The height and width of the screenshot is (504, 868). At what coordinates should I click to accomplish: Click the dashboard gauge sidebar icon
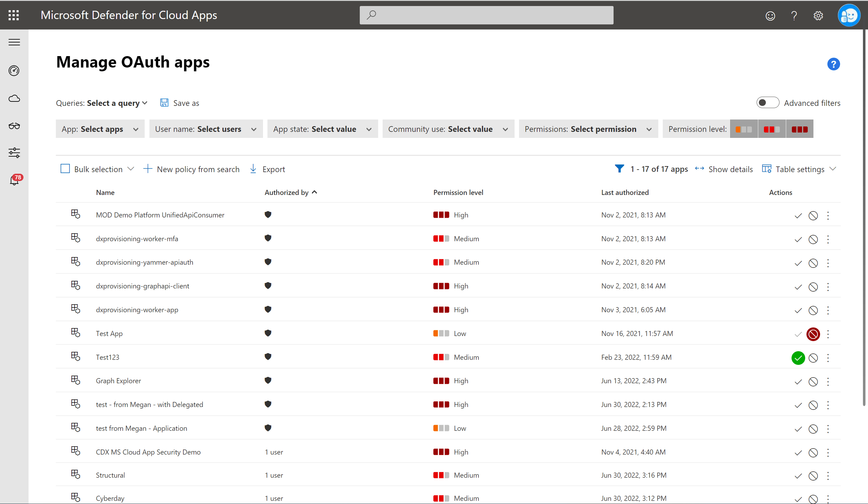[14, 71]
